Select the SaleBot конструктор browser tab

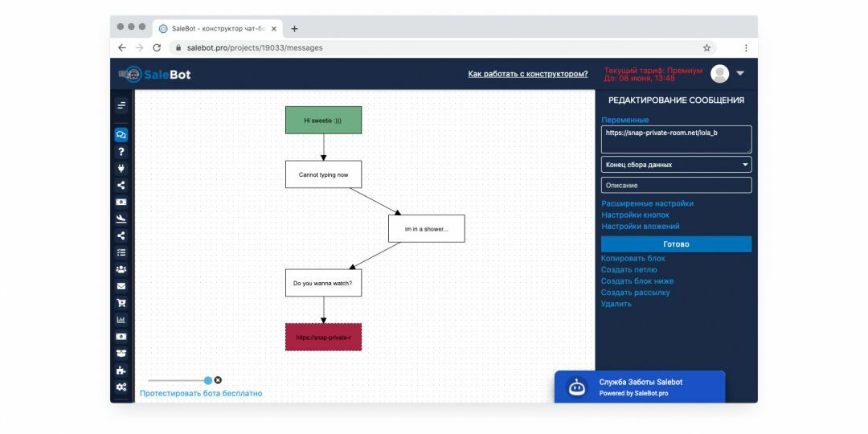(218, 29)
